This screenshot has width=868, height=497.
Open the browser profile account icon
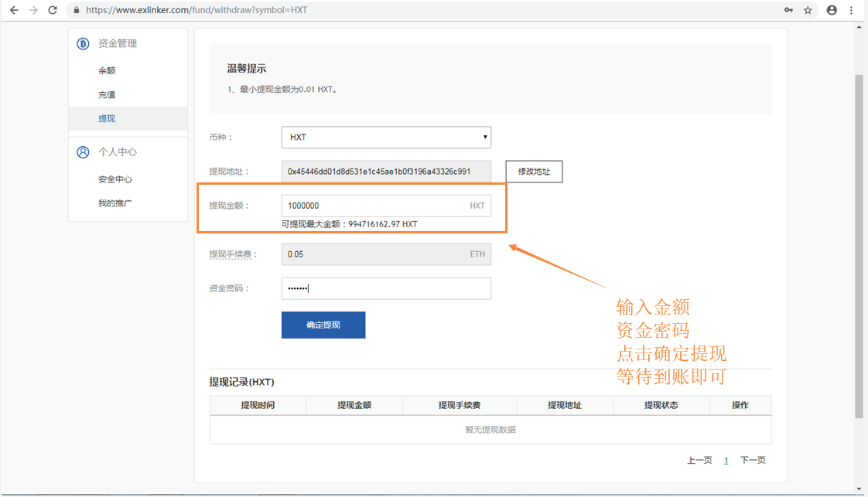tap(832, 10)
